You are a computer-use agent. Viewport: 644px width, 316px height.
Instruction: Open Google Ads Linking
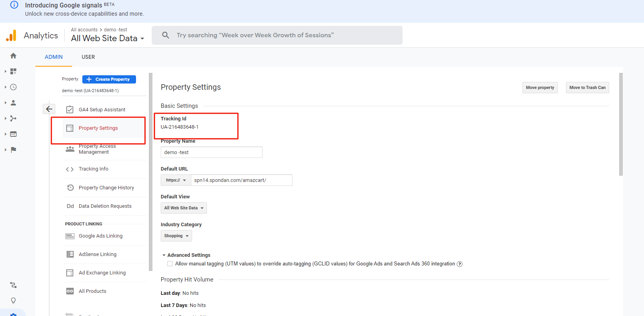pos(104,236)
